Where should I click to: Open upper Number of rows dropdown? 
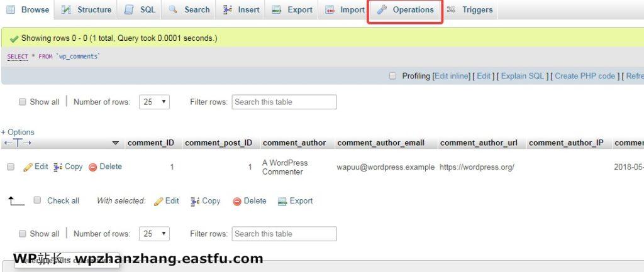[155, 102]
